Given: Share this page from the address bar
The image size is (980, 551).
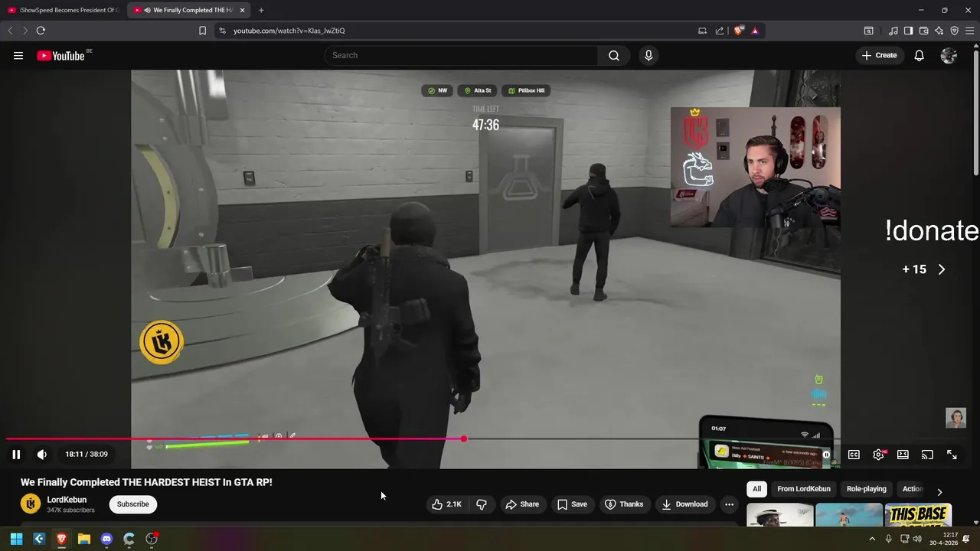Looking at the screenshot, I should (x=720, y=31).
